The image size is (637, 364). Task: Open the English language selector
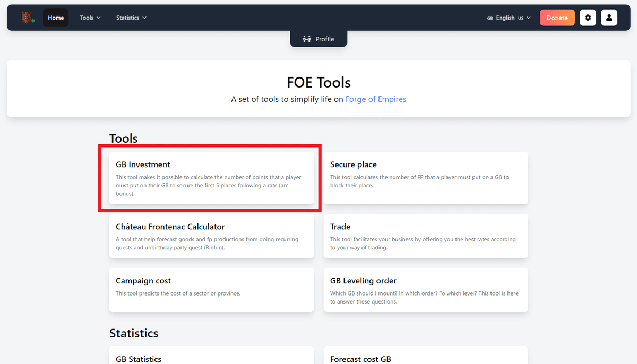click(x=509, y=18)
